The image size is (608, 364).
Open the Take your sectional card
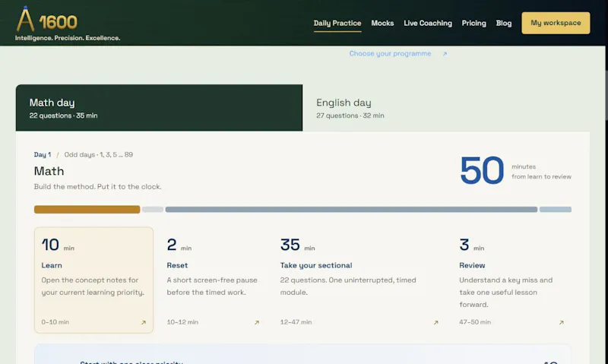pos(359,280)
